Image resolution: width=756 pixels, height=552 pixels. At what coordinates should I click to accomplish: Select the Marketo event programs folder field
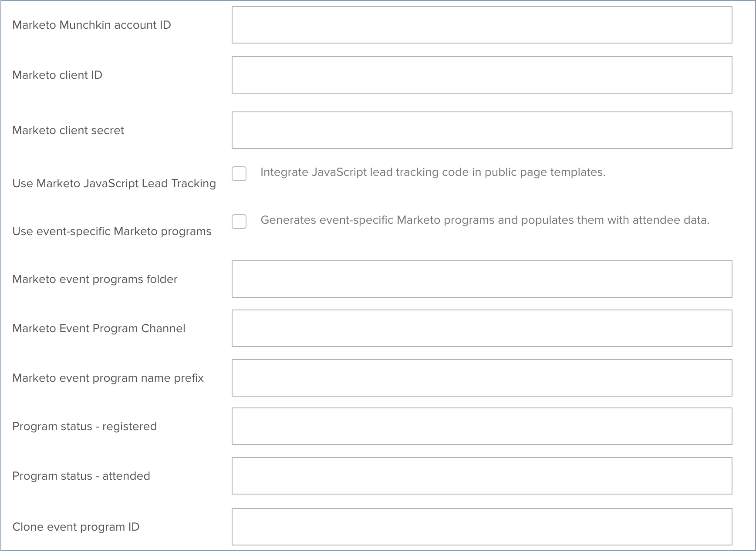tap(482, 279)
